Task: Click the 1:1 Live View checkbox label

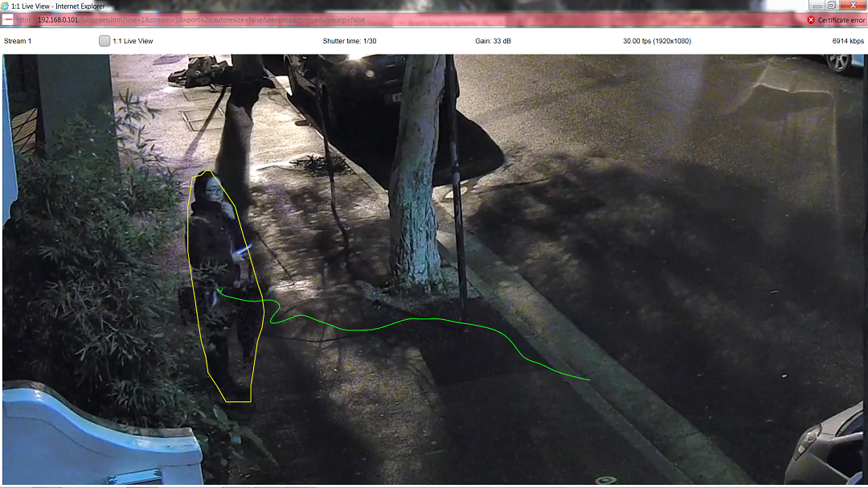Action: point(133,41)
